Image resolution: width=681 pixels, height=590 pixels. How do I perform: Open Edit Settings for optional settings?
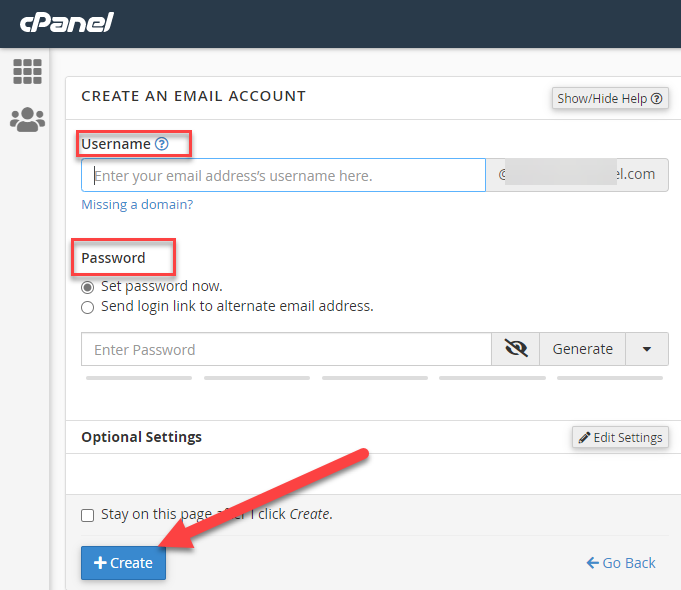[620, 437]
